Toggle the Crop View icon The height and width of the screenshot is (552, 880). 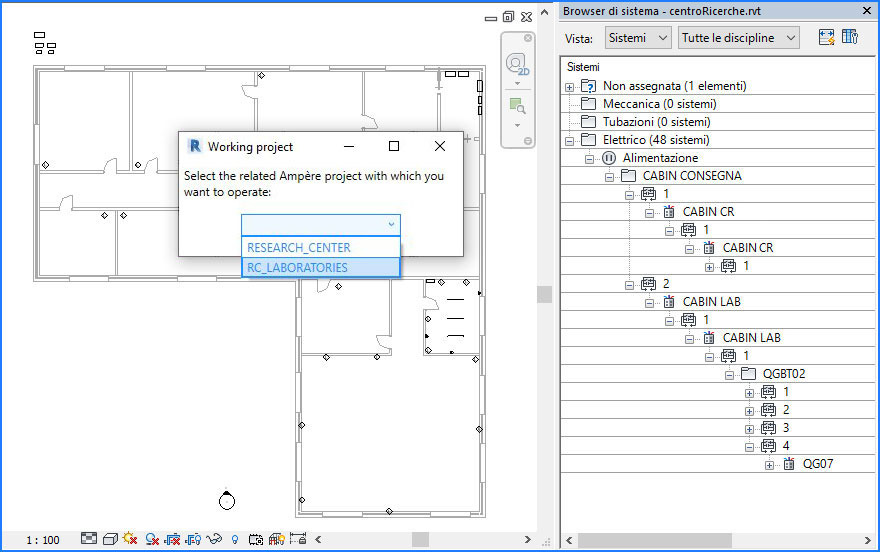172,540
